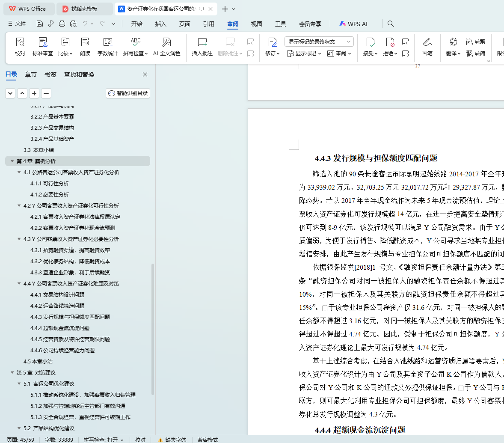The height and width of the screenshot is (443, 504).
Task: Open 显示标记的最终状态 combo box
Action: tap(319, 42)
